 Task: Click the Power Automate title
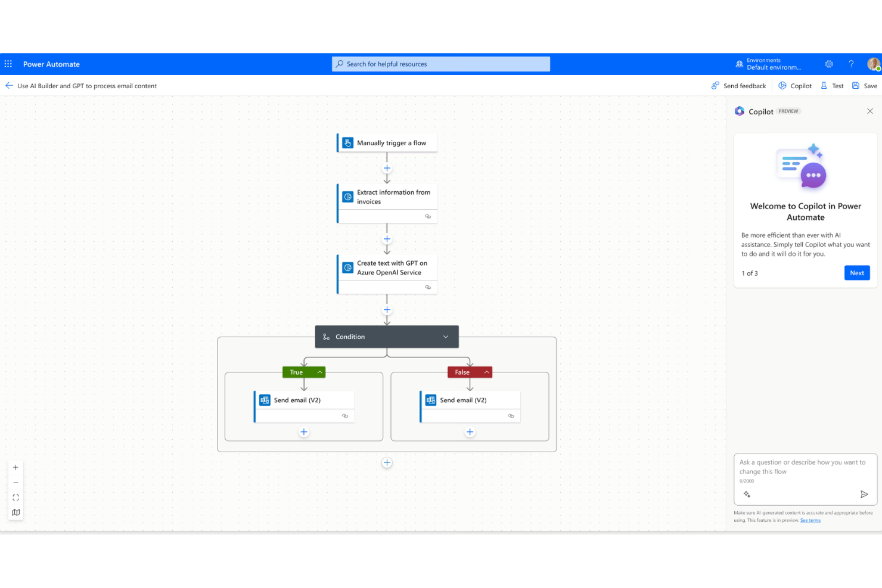click(51, 64)
